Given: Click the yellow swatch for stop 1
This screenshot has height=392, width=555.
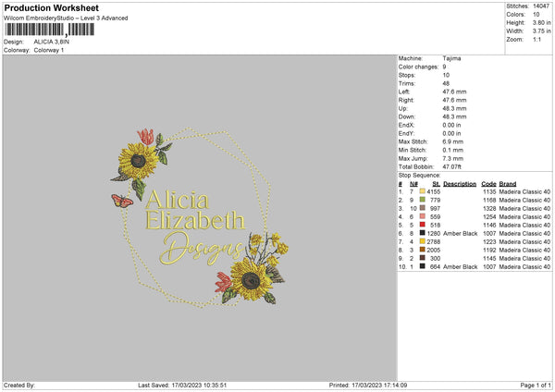Looking at the screenshot, I should click(x=423, y=191).
